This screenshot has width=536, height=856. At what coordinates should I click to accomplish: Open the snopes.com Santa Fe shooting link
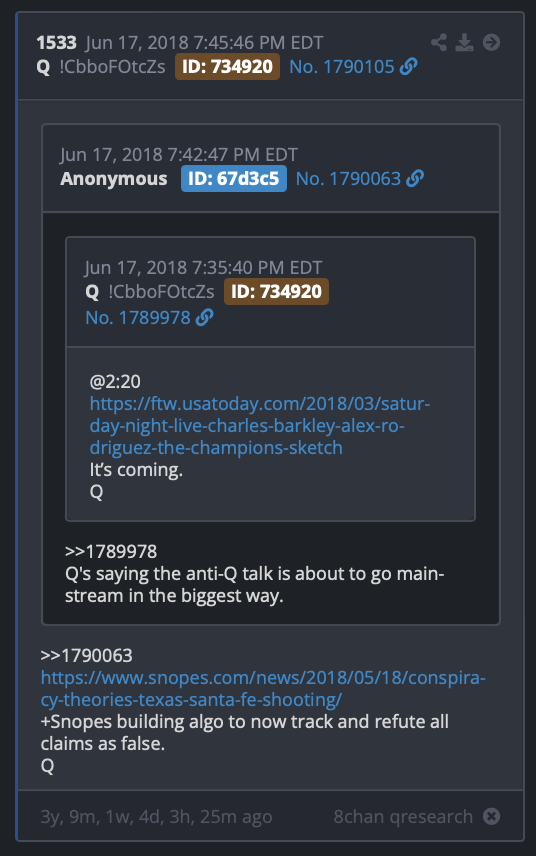(263, 688)
